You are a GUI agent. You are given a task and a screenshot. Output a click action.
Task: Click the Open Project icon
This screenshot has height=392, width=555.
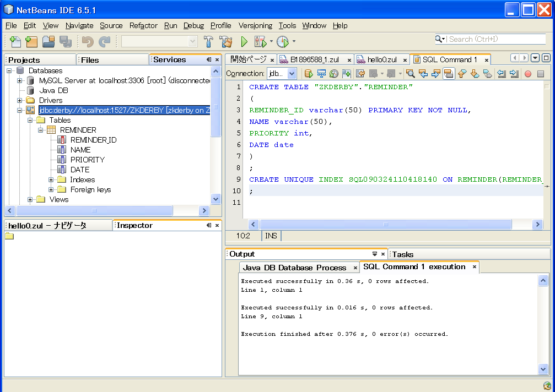[49, 42]
